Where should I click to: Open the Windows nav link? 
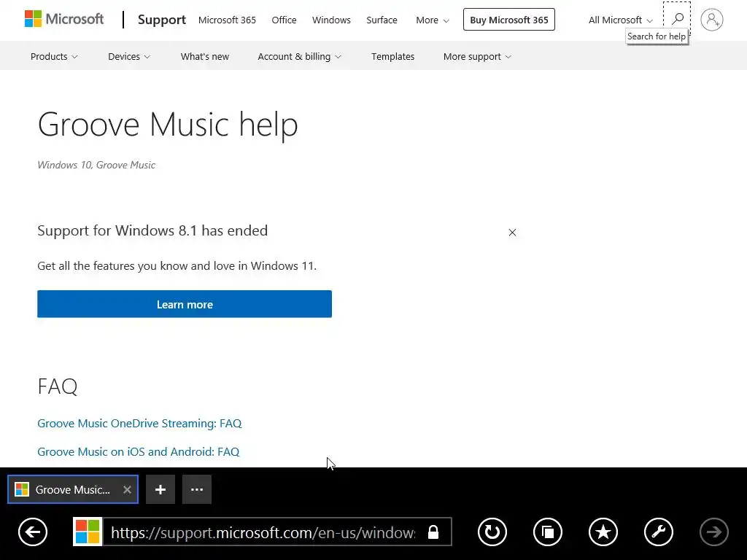click(331, 20)
